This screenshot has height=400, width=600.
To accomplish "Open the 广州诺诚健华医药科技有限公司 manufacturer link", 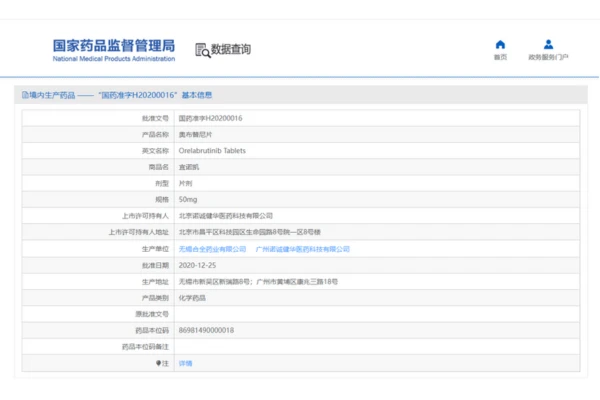I will point(302,248).
